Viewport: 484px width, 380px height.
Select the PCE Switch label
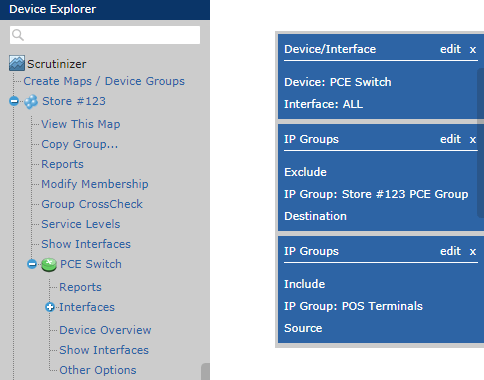pos(91,264)
